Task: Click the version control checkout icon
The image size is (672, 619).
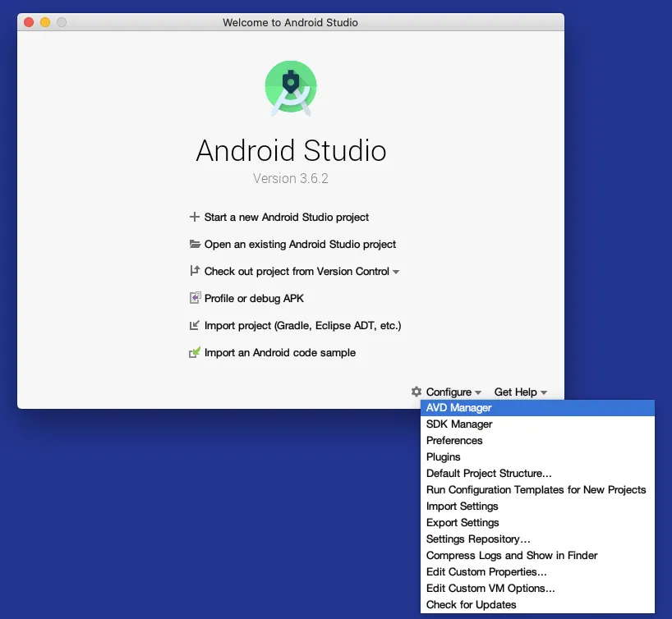Action: (195, 271)
